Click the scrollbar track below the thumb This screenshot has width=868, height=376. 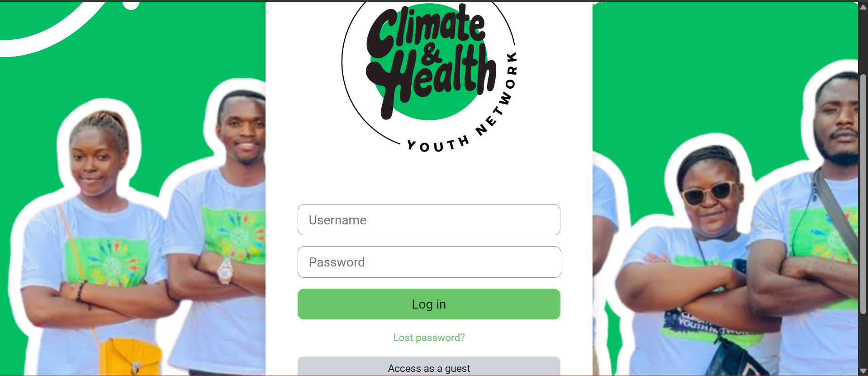[863, 340]
